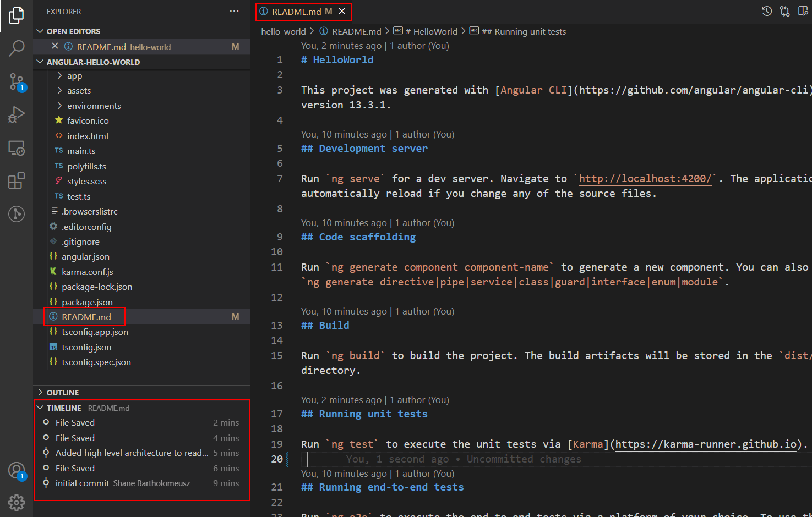Screen dimensions: 812x517
Task: Click the karma-runner.github.io link
Action: click(706, 444)
